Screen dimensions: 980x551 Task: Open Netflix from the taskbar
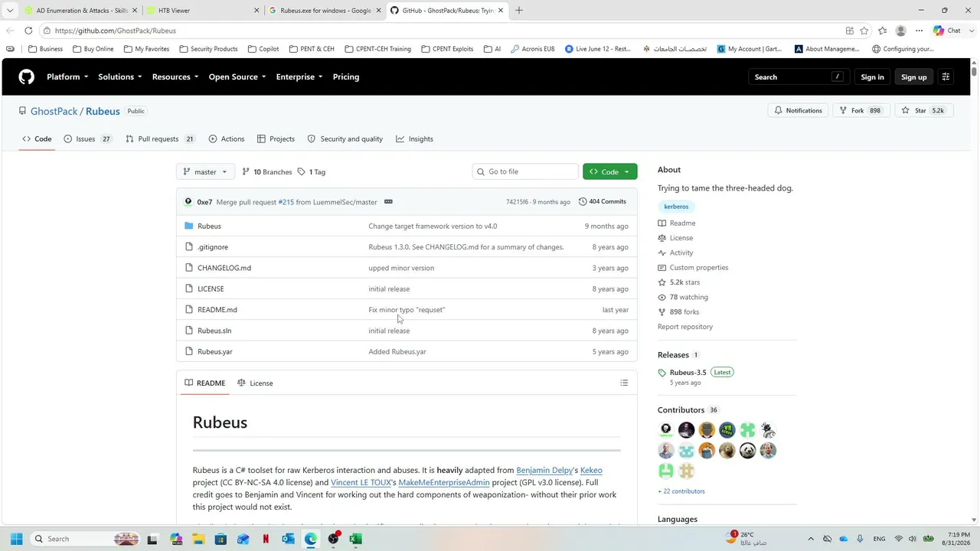[266, 539]
